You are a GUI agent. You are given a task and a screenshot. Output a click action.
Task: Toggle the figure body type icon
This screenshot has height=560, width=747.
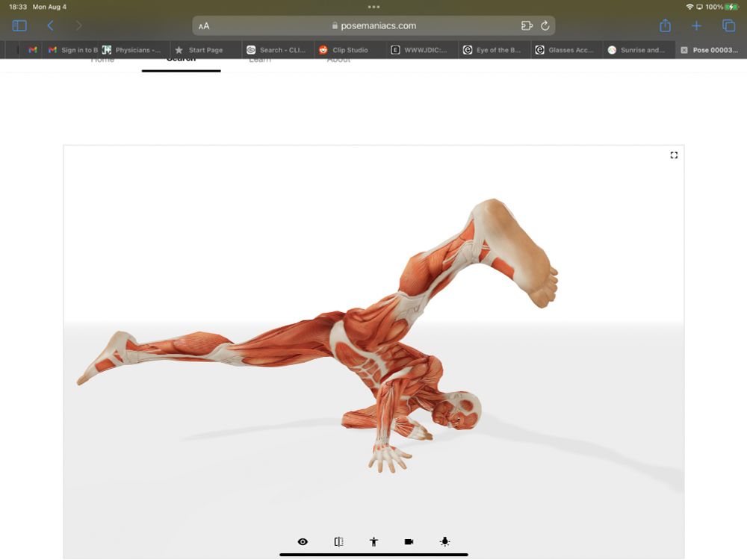[374, 541]
